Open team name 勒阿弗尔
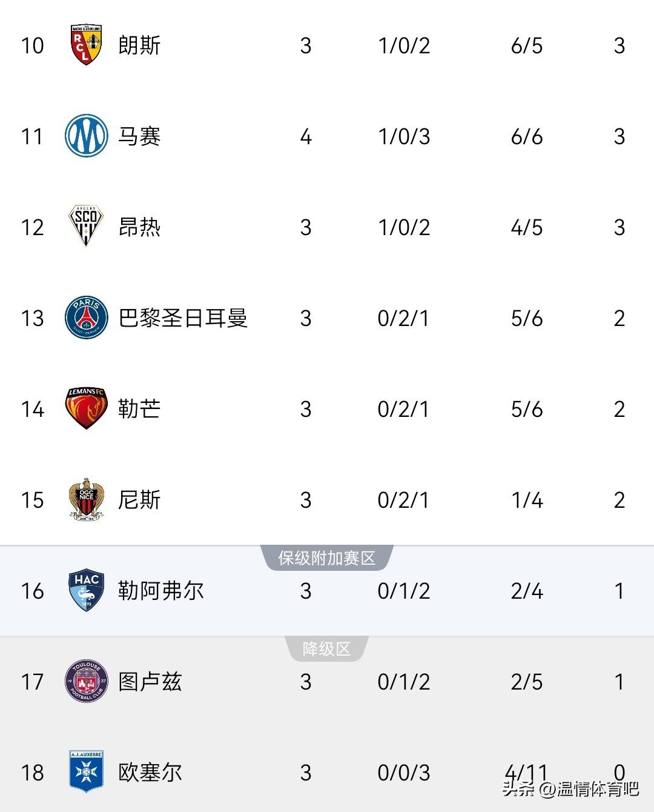Image resolution: width=654 pixels, height=812 pixels. (161, 591)
